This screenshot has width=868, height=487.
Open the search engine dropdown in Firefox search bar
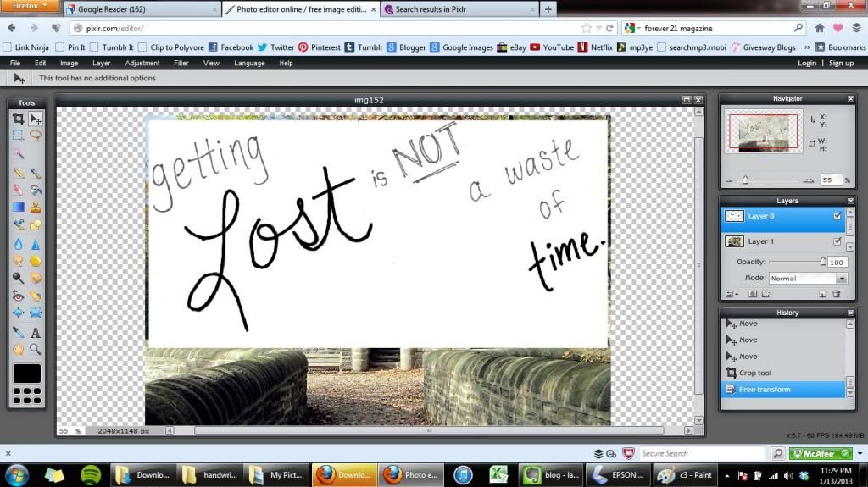633,28
